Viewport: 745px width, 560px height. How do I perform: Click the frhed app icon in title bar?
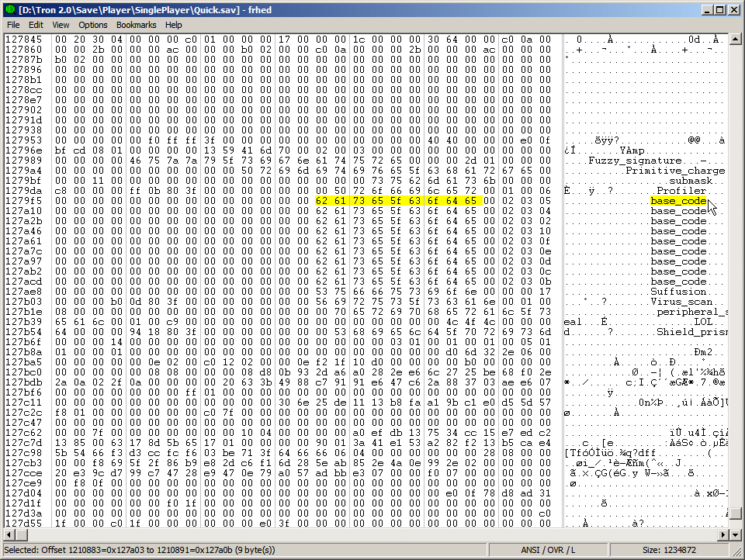click(10, 10)
